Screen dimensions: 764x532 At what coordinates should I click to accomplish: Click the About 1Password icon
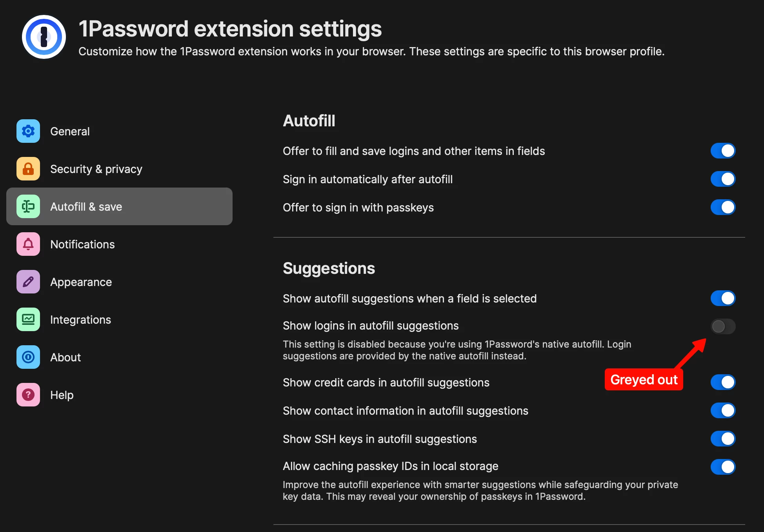(28, 357)
